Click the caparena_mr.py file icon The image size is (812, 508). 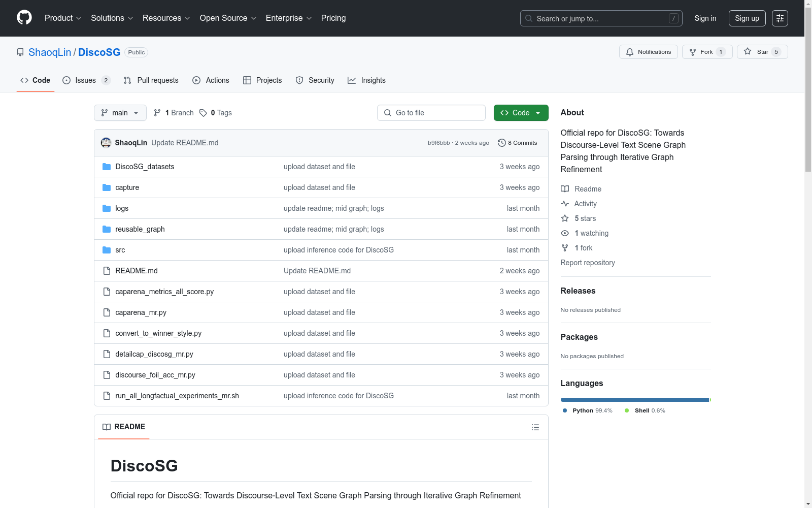click(107, 312)
